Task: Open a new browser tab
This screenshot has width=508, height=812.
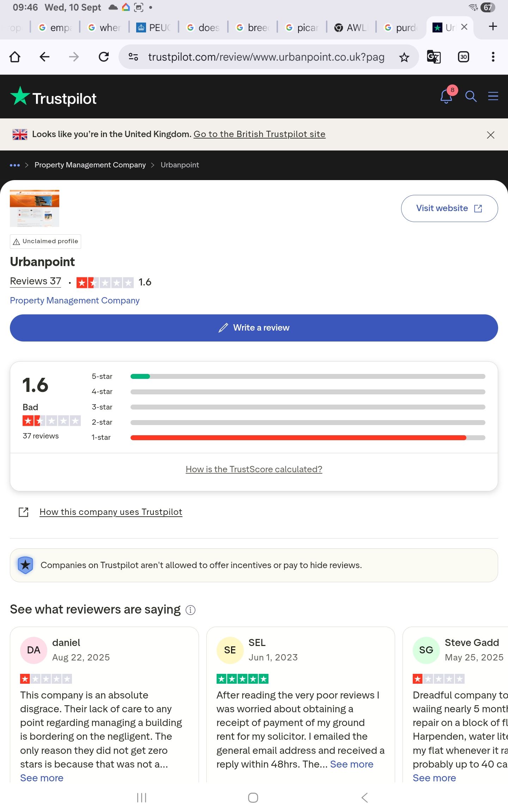Action: coord(493,27)
